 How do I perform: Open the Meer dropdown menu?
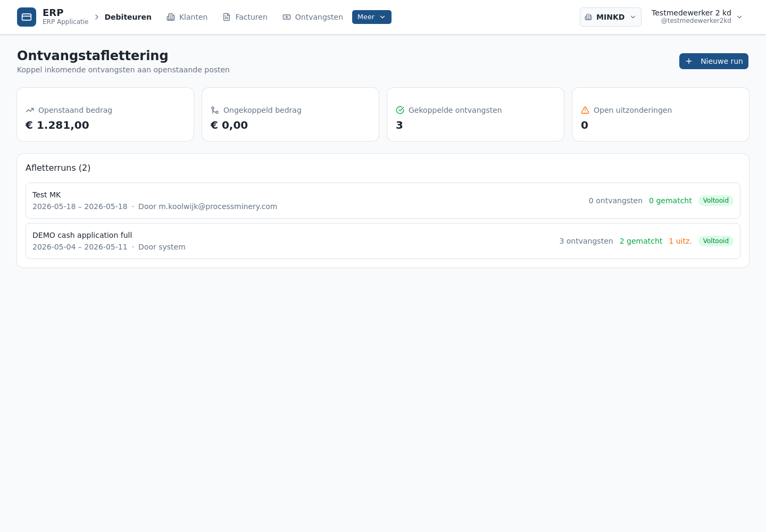tap(372, 17)
